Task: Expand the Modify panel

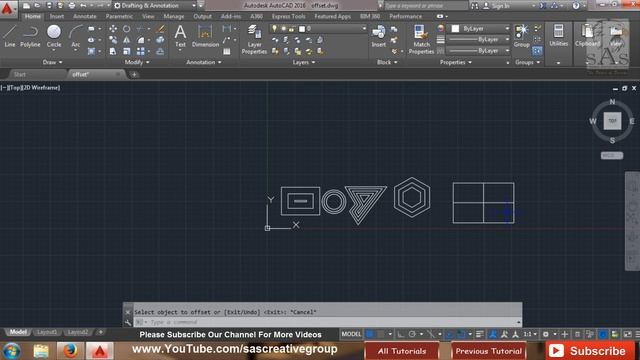Action: click(x=137, y=62)
